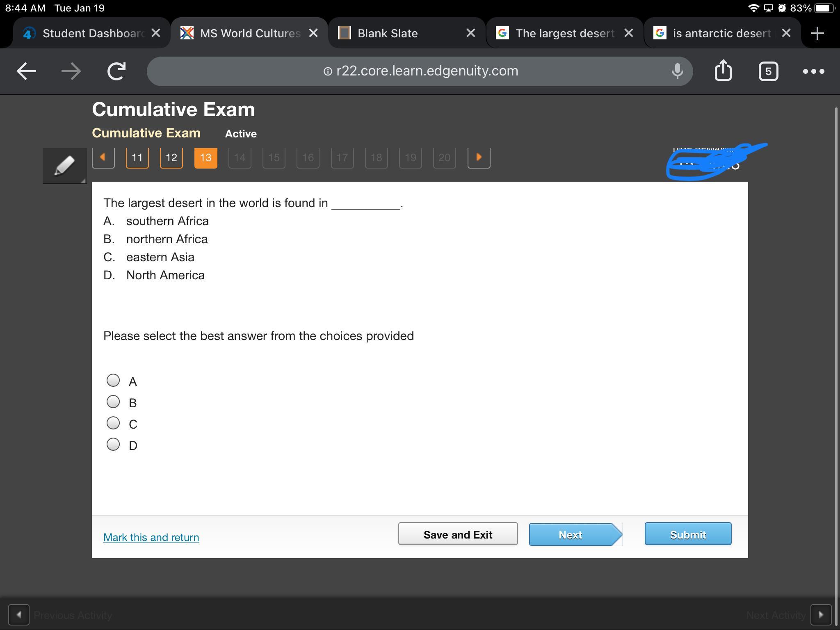Show earlier questions with left orange arrow

(103, 157)
